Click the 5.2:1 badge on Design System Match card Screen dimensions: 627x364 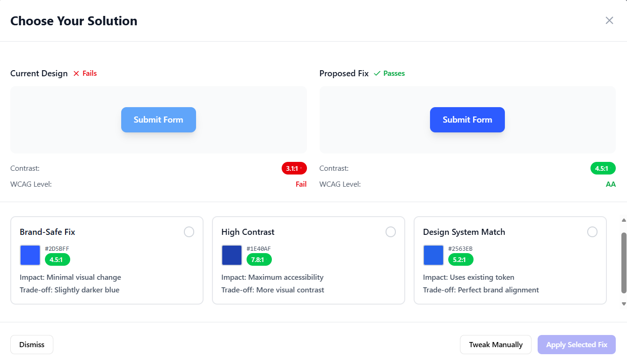[460, 259]
